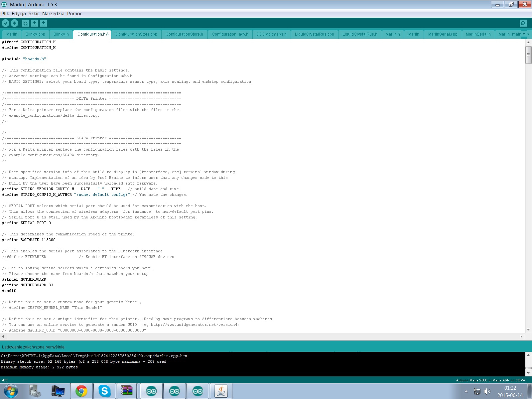Click the console scroll up arrow
532x399 pixels.
coord(528,355)
